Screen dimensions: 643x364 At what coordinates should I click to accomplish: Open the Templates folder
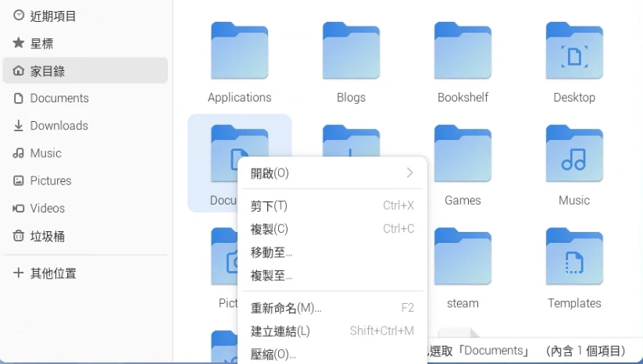[574, 256]
